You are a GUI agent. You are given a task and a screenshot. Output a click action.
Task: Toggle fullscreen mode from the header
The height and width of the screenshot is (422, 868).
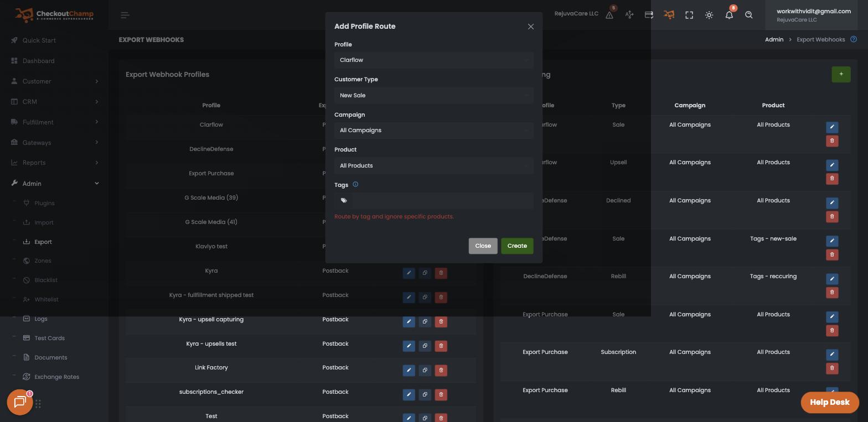point(689,15)
